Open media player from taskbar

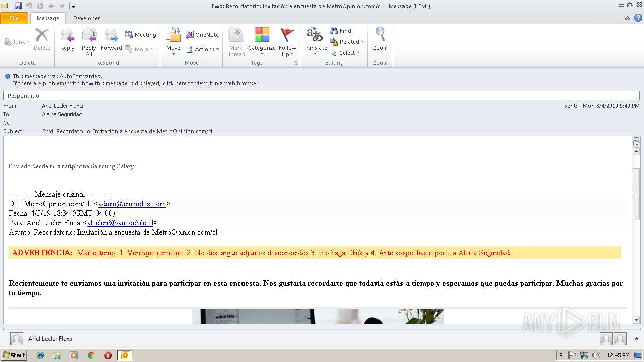point(74,355)
